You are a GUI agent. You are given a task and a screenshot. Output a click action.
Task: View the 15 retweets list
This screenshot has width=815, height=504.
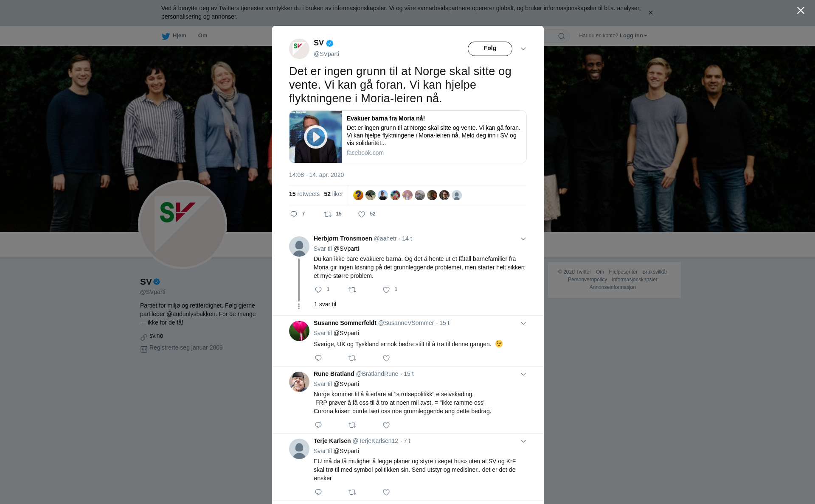click(x=304, y=194)
